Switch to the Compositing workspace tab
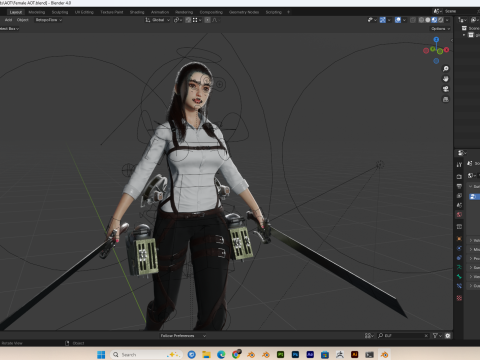The image size is (480, 360). (211, 12)
